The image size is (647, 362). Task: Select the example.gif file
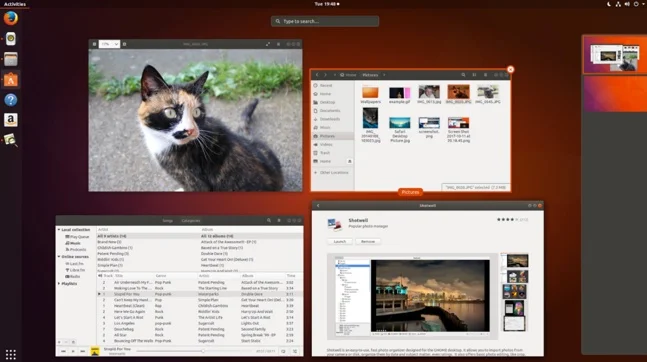pos(399,95)
